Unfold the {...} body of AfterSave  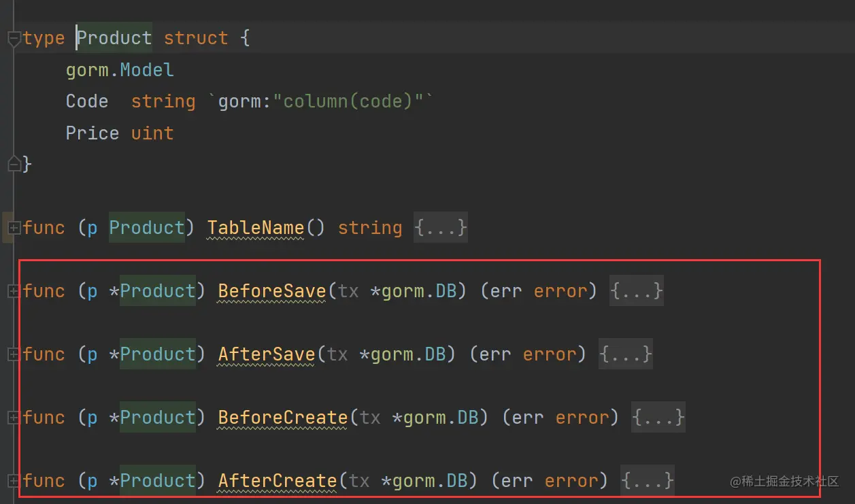625,354
